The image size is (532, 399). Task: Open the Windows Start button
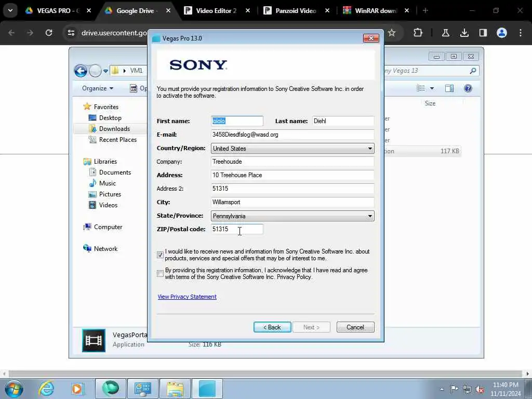[x=14, y=389]
